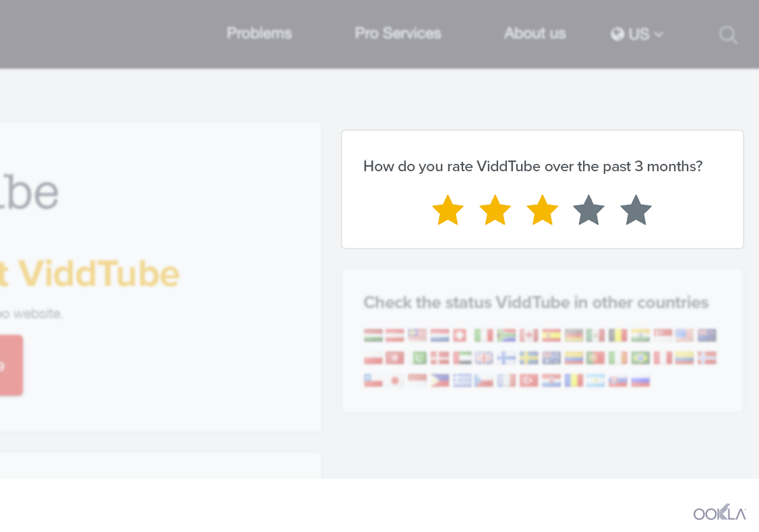The width and height of the screenshot is (759, 532).
Task: Check ViddTube status in South Africa
Action: click(506, 335)
